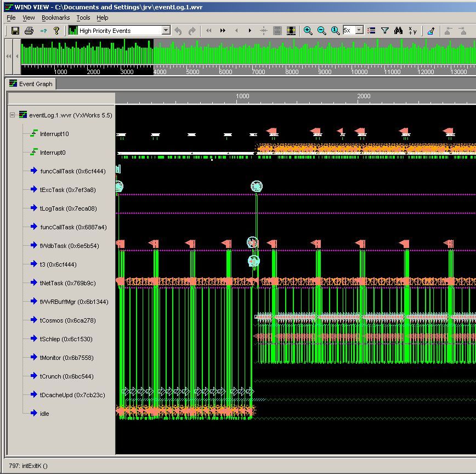
Task: Click the crosshair center-on-event icon
Action: click(x=263, y=31)
